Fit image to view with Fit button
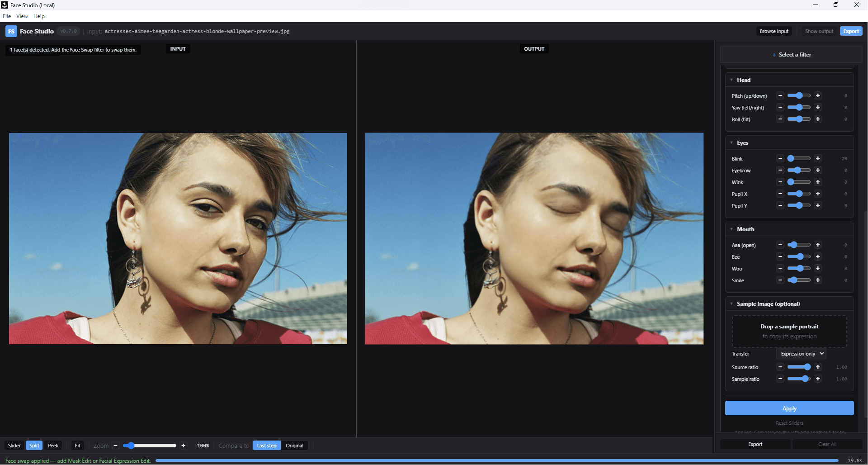 (78, 446)
